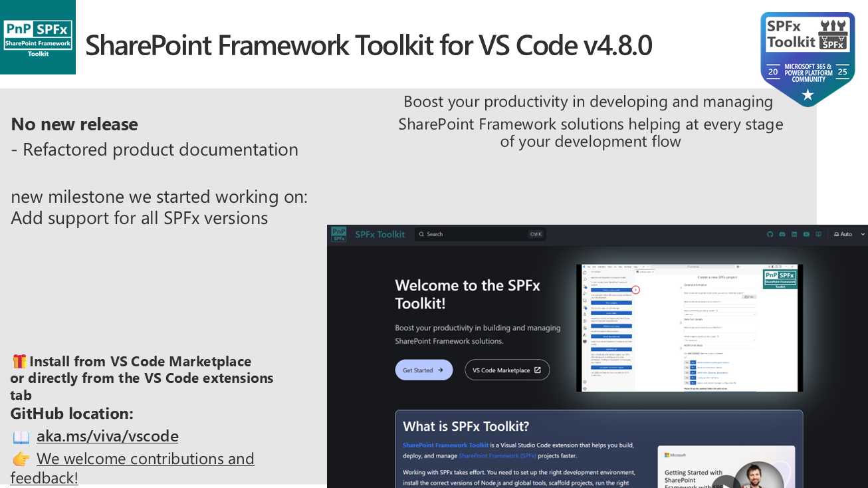Click the 'Welcome to the SPFx Toolkit!' heading

[x=467, y=294]
